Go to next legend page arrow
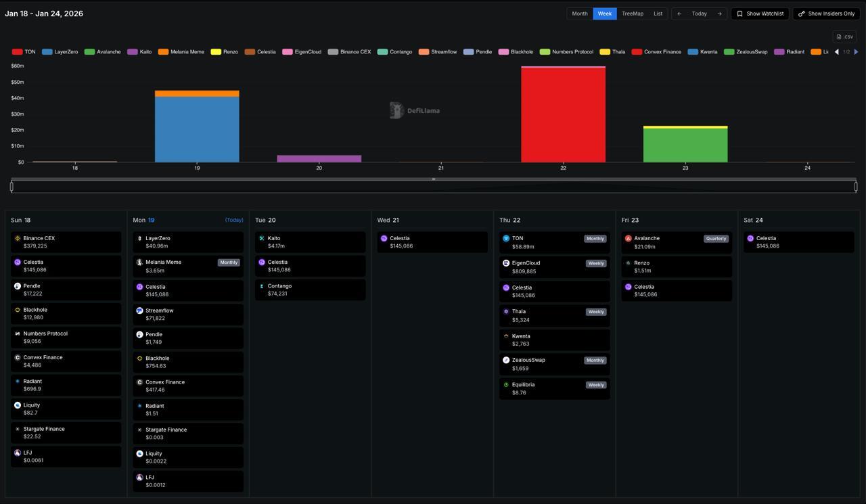Screen dimensions: 866x504 point(856,52)
